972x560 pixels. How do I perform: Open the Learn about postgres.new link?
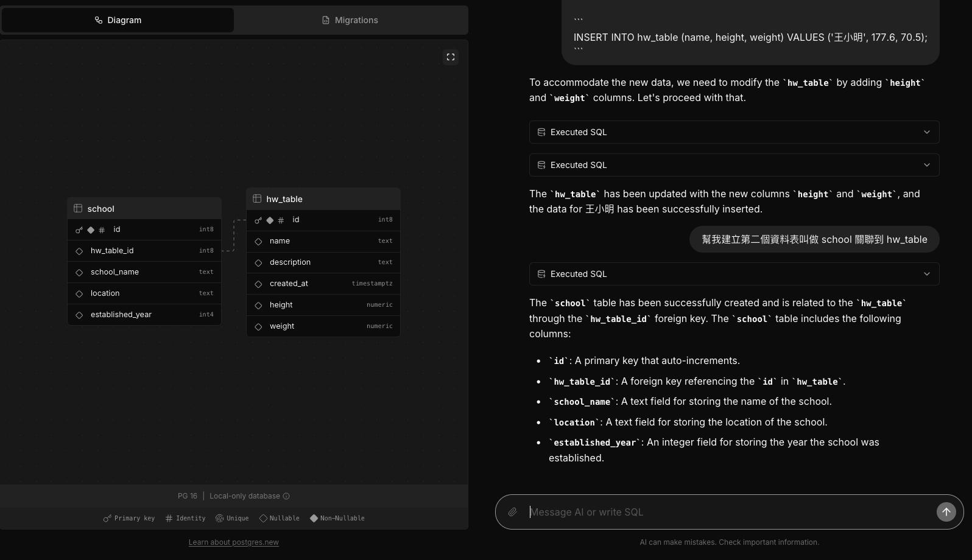tap(234, 542)
